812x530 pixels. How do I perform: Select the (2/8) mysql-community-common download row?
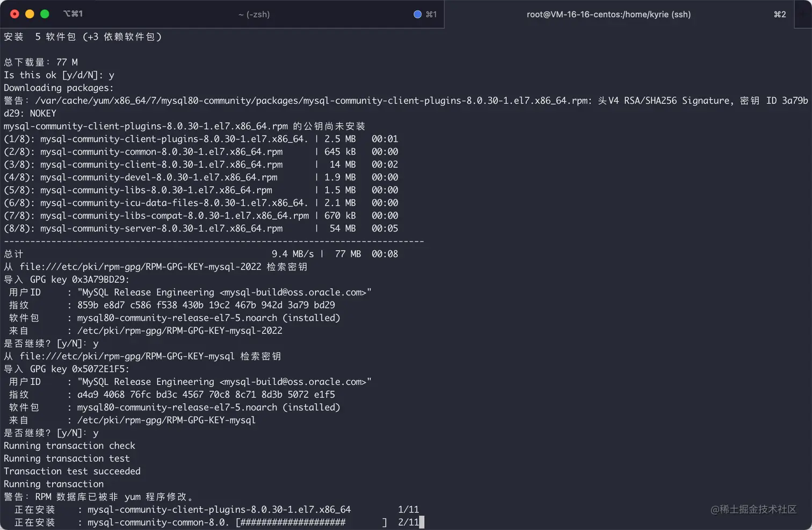click(x=201, y=152)
